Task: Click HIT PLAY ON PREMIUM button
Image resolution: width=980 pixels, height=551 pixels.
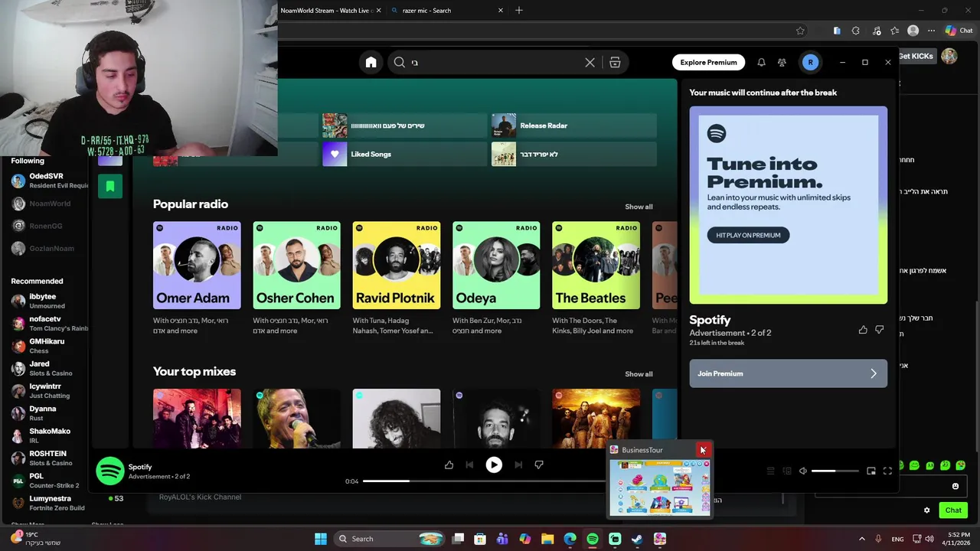Action: (x=748, y=235)
